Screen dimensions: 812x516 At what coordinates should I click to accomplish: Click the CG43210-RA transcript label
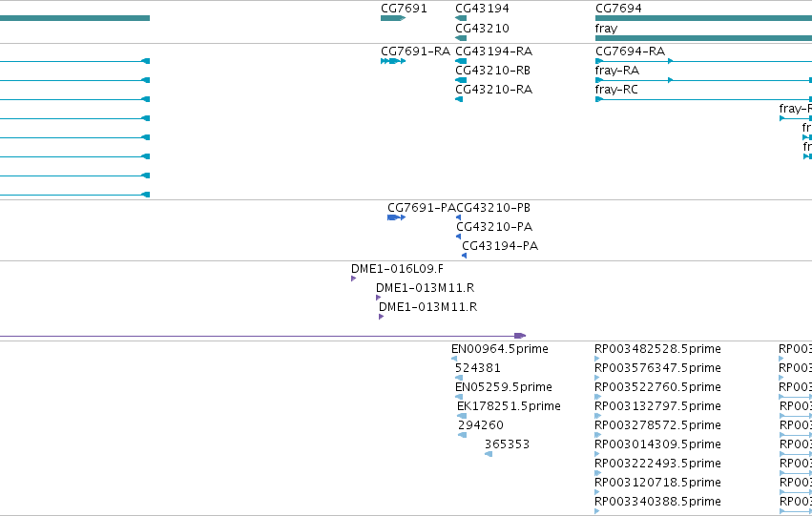tap(493, 90)
